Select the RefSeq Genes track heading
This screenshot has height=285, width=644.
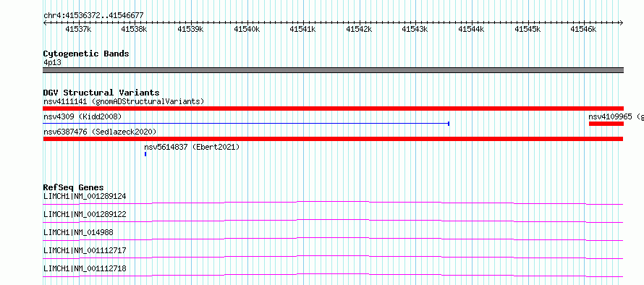coord(74,187)
